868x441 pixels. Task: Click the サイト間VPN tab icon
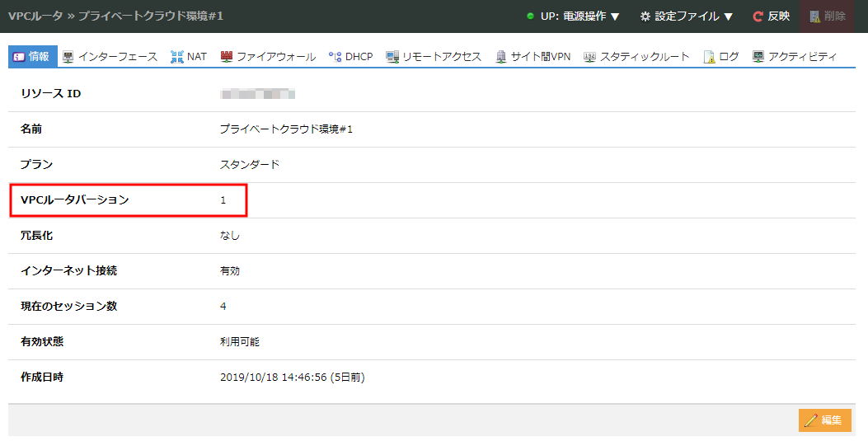[x=501, y=57]
